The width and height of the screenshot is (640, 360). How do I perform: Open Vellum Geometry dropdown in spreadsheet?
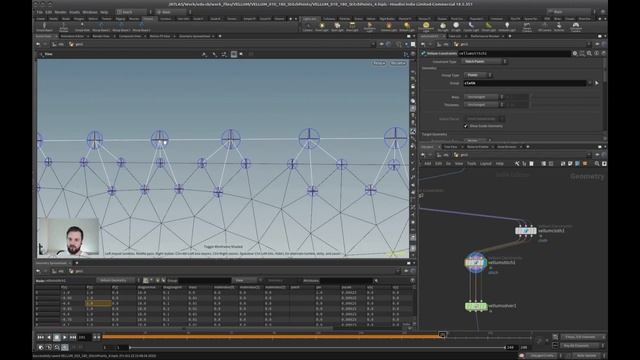pos(119,280)
